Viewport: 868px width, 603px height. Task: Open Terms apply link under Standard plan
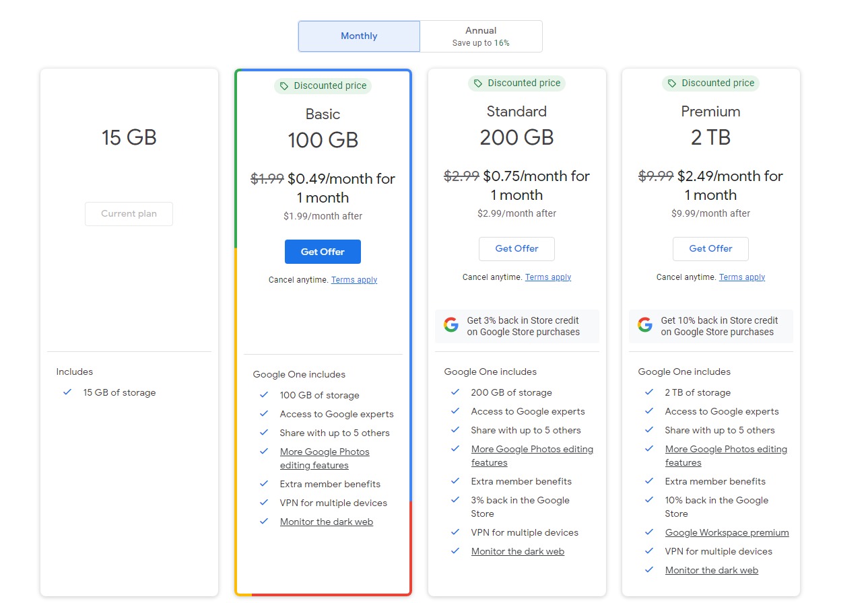pos(548,277)
